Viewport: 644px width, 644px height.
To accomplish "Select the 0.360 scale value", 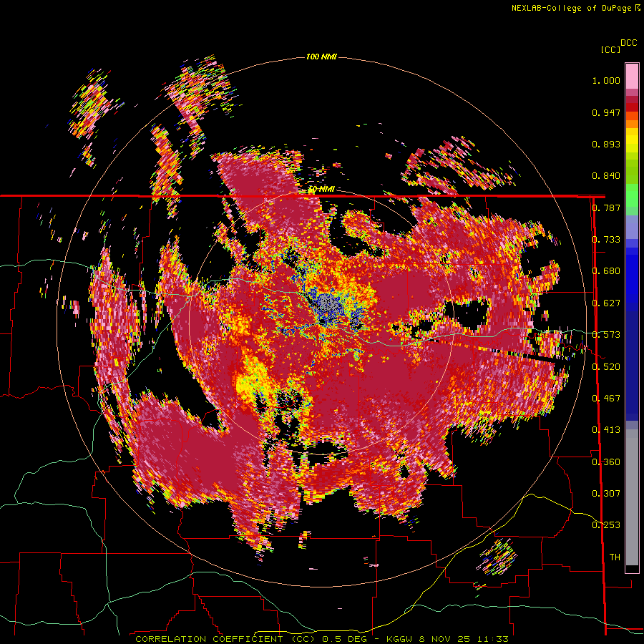I will pos(606,462).
